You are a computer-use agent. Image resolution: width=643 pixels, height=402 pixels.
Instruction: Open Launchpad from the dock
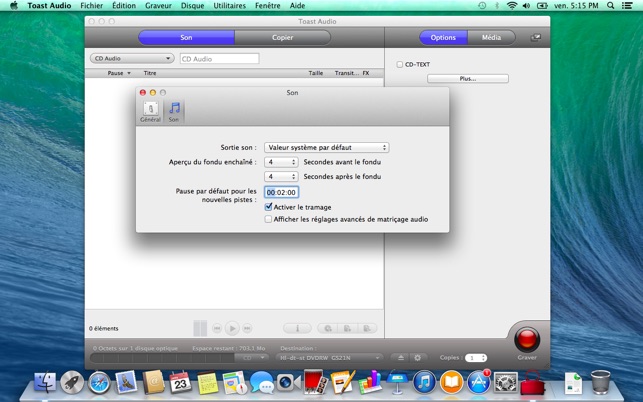click(72, 382)
